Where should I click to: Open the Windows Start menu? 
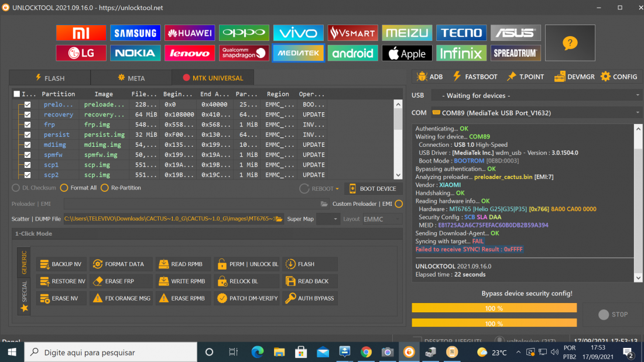12,352
